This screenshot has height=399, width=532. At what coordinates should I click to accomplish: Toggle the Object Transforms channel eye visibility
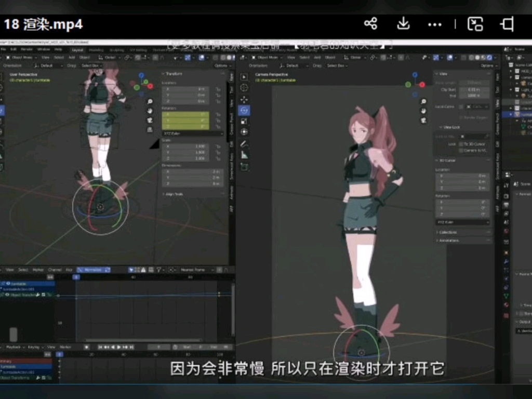7,295
